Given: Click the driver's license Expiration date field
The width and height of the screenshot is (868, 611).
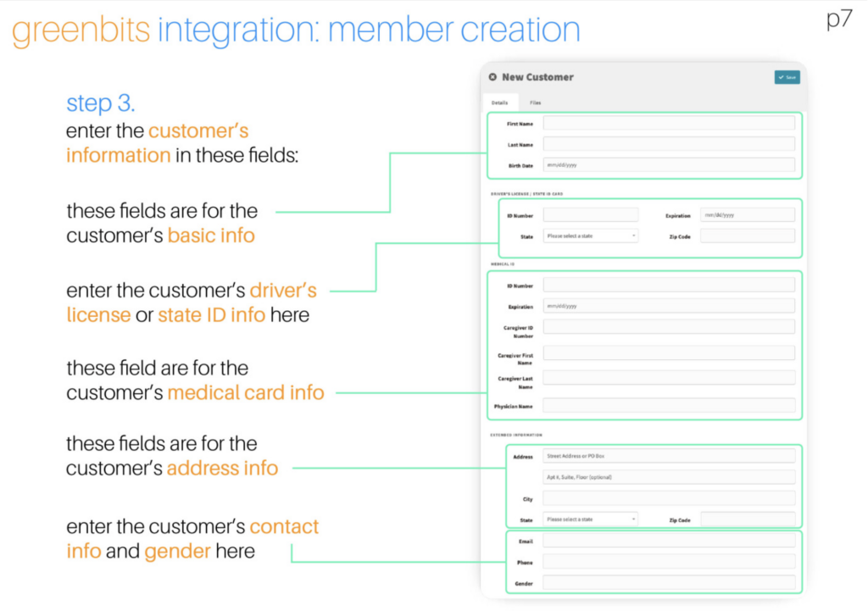Looking at the screenshot, I should (748, 214).
